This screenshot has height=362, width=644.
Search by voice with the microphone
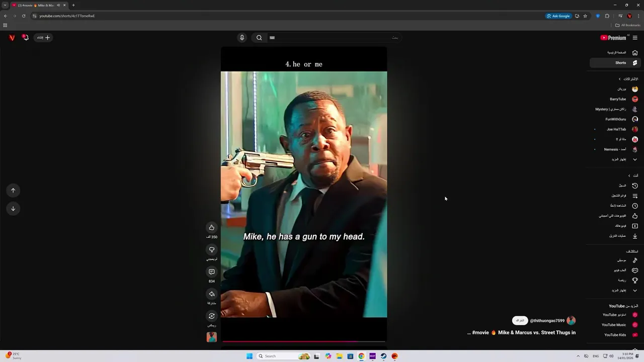tap(242, 37)
